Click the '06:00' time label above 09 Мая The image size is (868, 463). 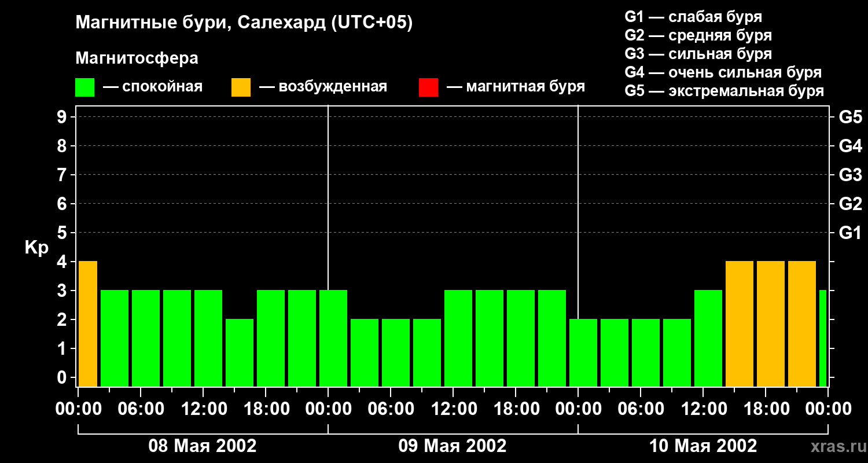pos(391,409)
